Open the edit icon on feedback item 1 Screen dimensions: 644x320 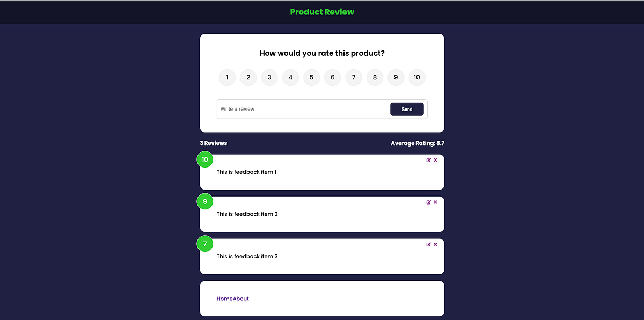[x=428, y=159]
